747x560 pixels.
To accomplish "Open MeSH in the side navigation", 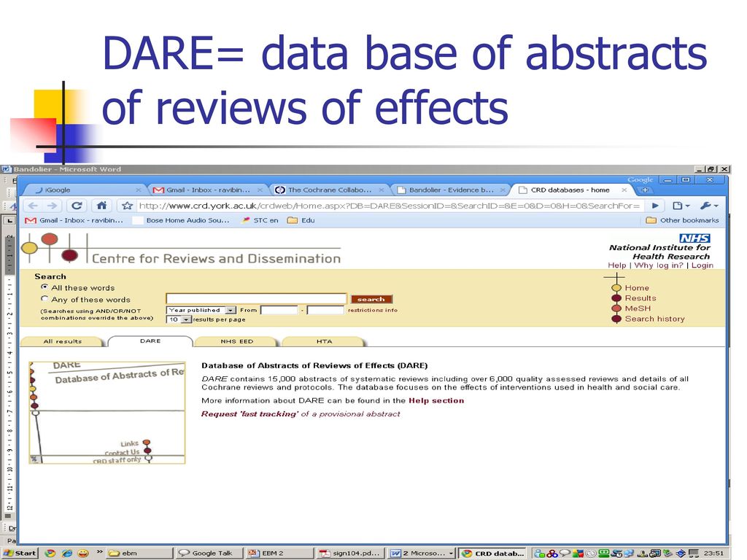I will coord(638,308).
